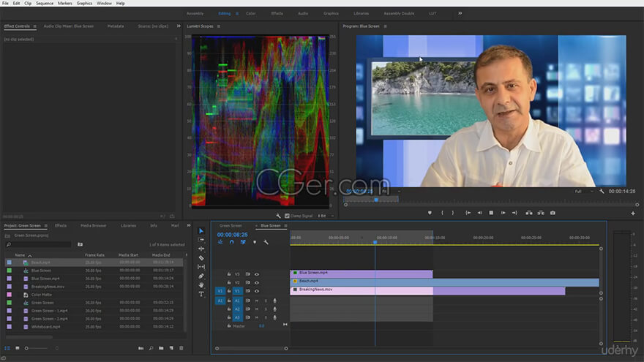Open Program: Blue Screen panel menu

[385, 26]
